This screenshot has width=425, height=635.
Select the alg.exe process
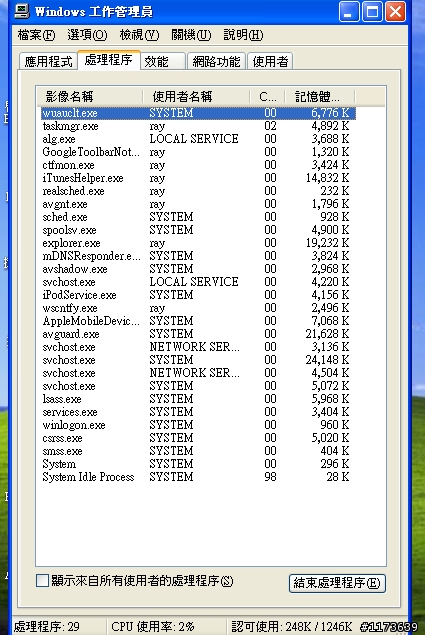(x=198, y=139)
